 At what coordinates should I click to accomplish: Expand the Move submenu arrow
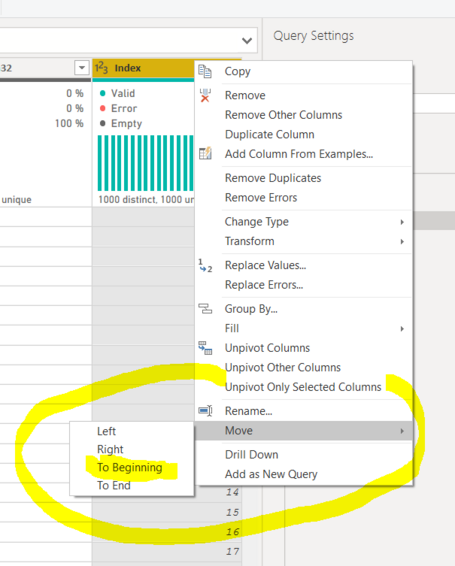point(402,431)
